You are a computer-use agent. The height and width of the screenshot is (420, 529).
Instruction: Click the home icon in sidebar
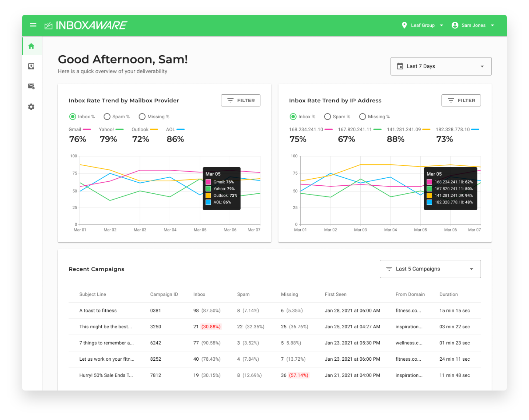(31, 46)
